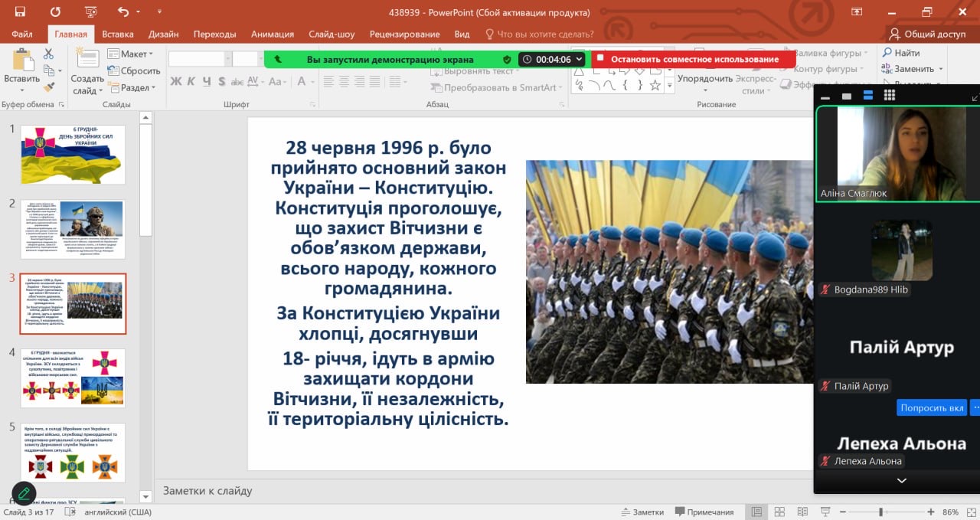Image resolution: width=980 pixels, height=520 pixels.
Task: Click the fit slide to window icon
Action: tap(969, 512)
